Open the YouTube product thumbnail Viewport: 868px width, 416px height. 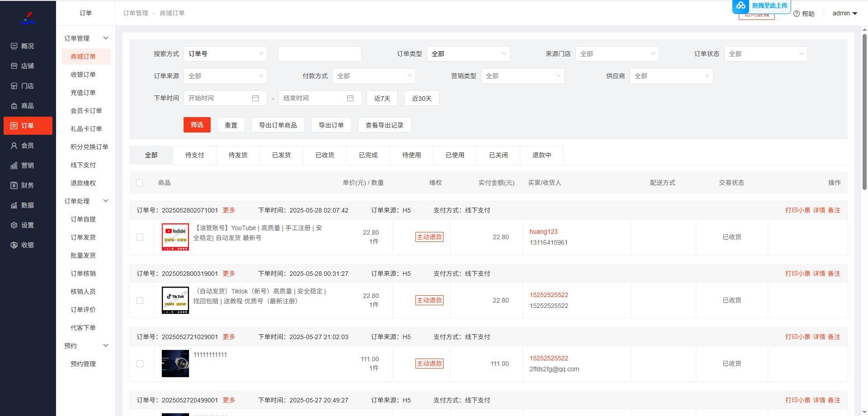click(x=175, y=237)
